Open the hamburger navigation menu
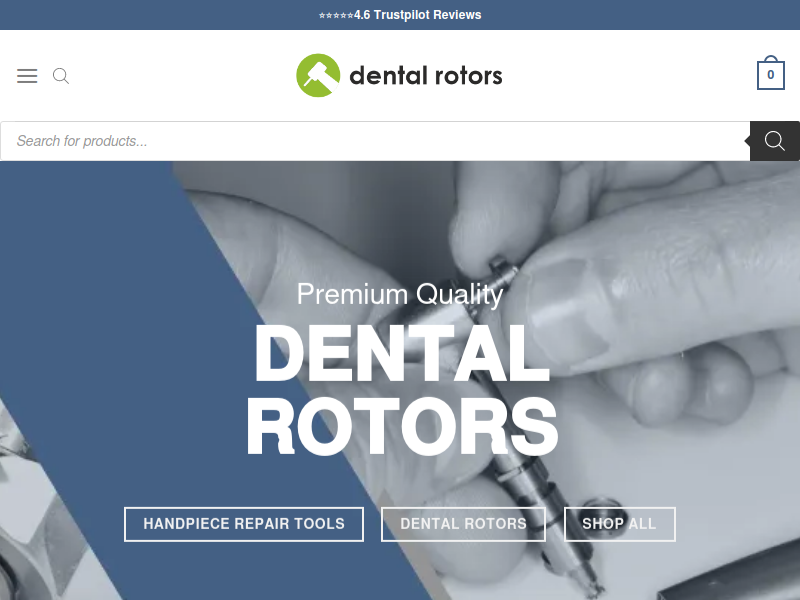Viewport: 800px width, 600px height. (27, 76)
